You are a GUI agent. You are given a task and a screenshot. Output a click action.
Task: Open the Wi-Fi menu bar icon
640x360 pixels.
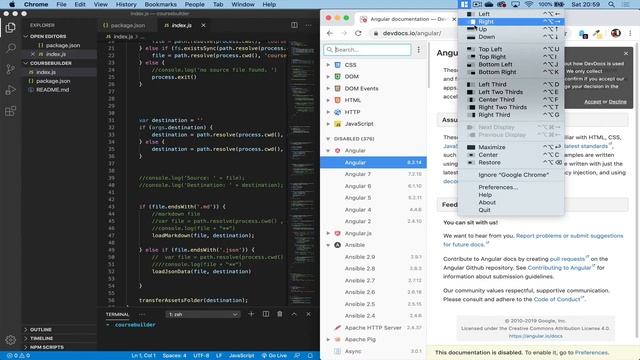coord(529,4)
